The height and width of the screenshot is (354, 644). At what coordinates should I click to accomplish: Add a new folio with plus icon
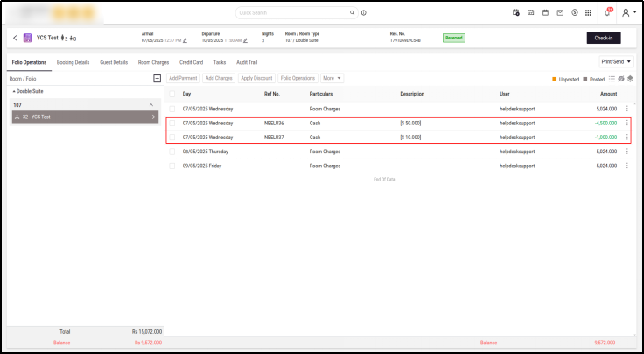coord(157,79)
